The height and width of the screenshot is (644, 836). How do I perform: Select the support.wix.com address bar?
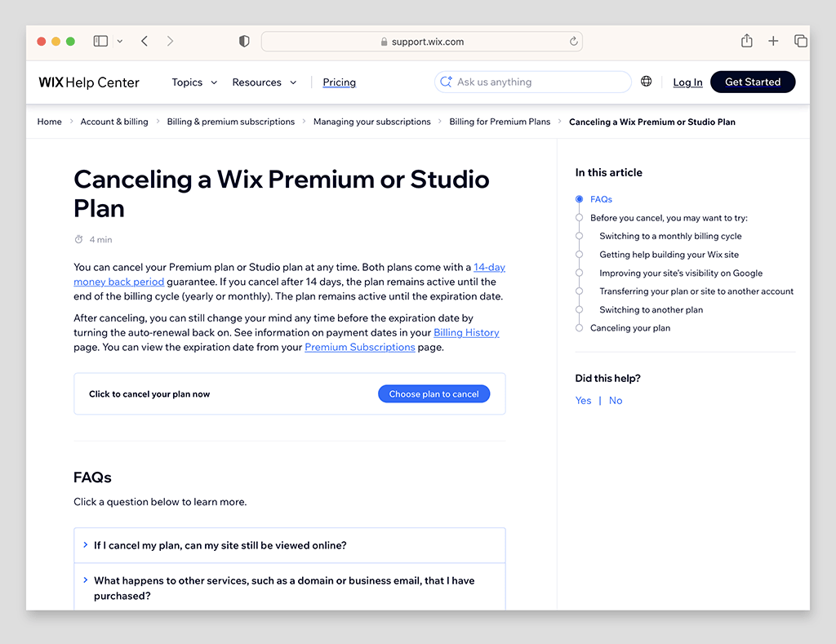pyautogui.click(x=422, y=42)
